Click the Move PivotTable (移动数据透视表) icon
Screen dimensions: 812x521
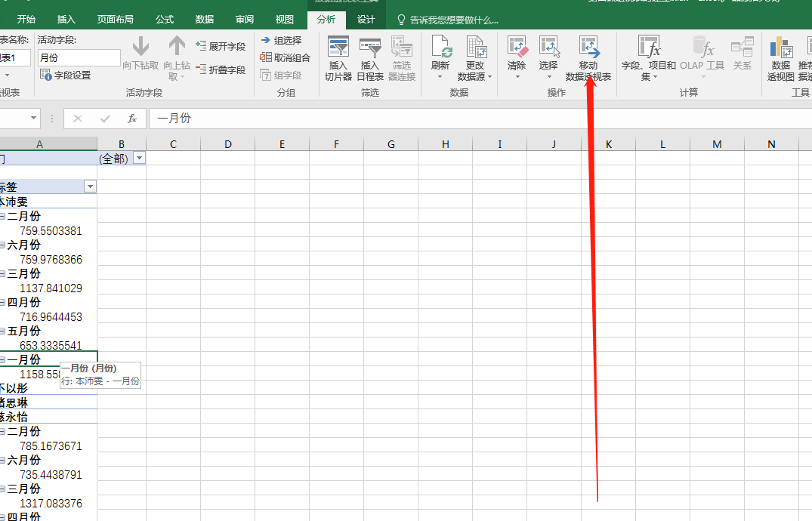click(x=588, y=48)
